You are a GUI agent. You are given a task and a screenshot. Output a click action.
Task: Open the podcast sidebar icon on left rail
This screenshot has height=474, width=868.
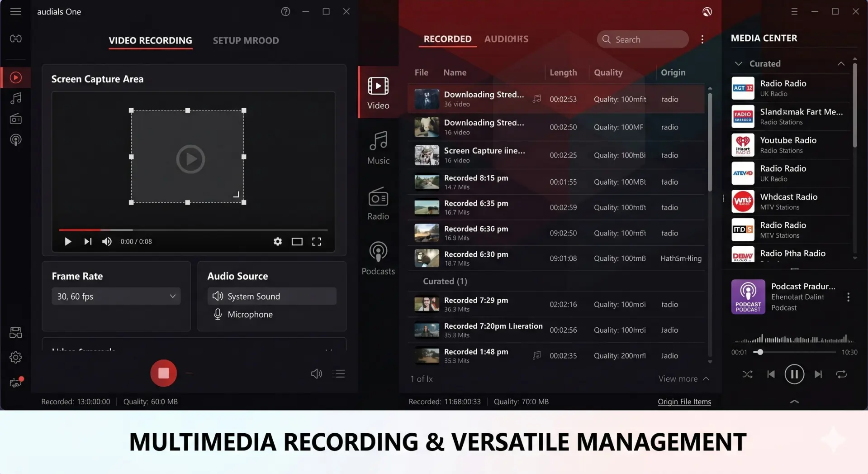[16, 140]
